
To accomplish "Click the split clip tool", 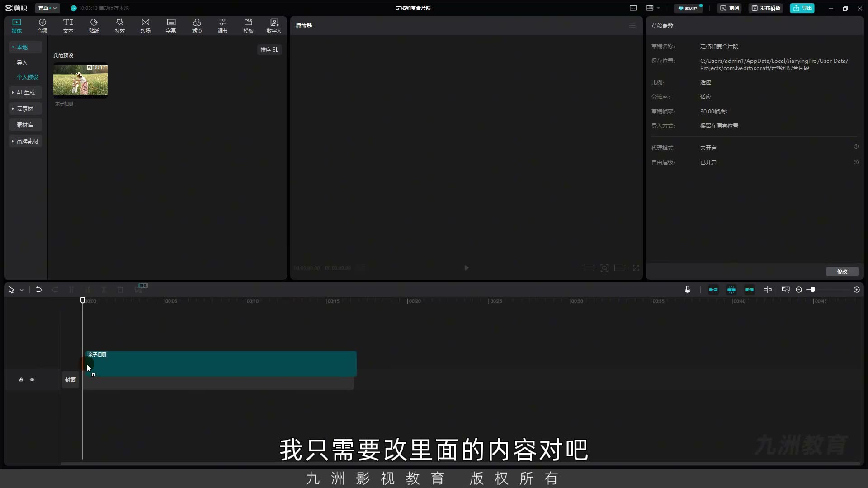I will pos(71,290).
